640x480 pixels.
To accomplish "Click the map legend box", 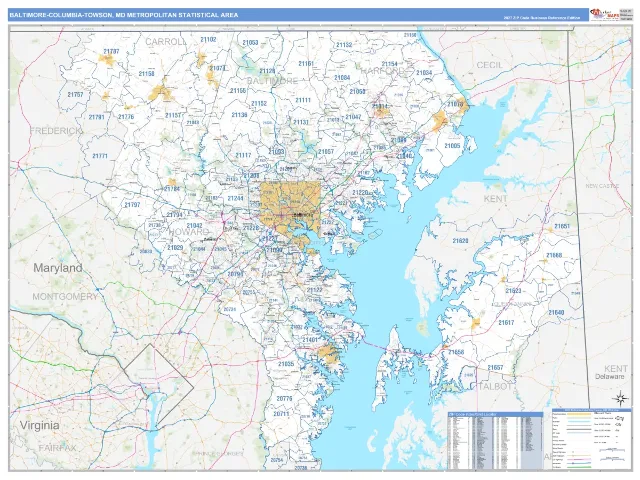I will (591, 439).
